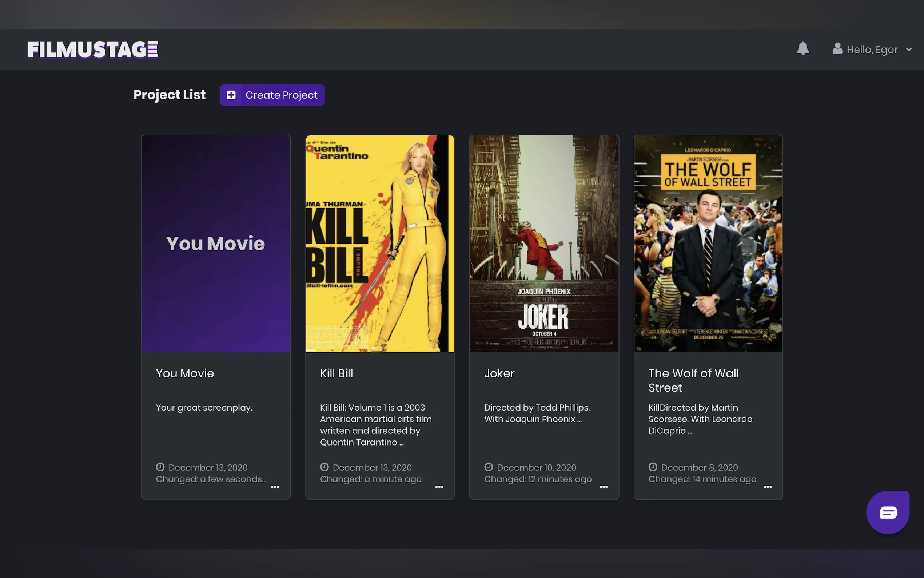Open Wolf of Wall Street options menu

coord(768,487)
